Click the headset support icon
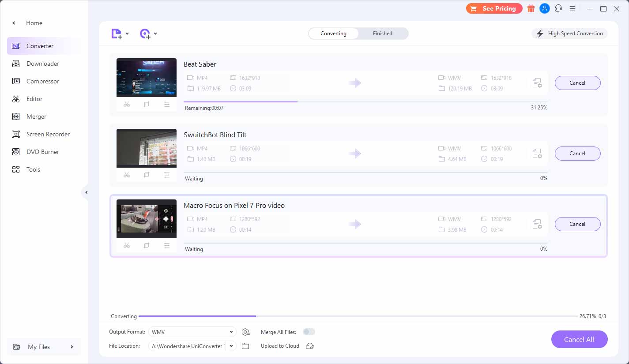The width and height of the screenshot is (629, 364). pos(558,8)
